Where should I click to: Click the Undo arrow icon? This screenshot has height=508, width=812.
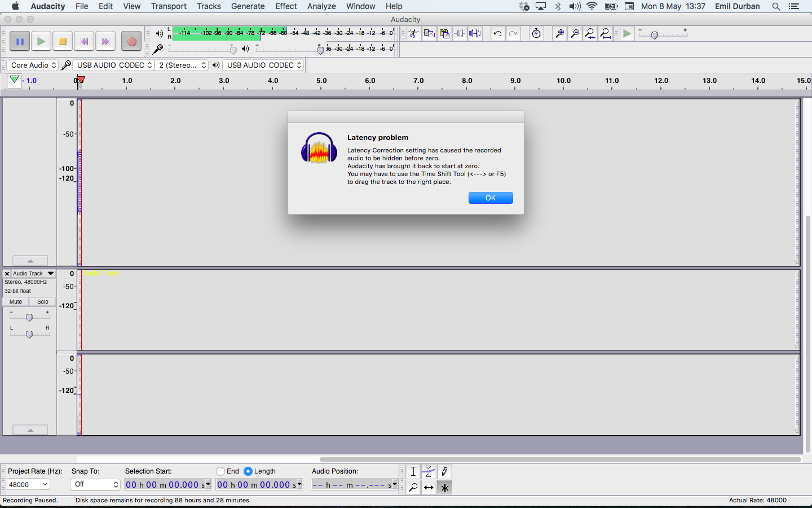tap(497, 34)
